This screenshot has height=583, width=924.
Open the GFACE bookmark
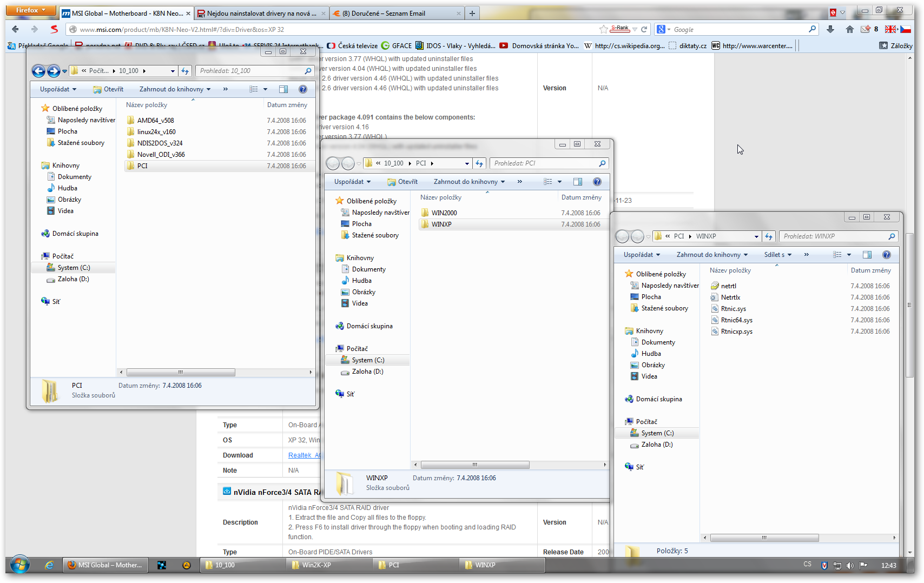[x=397, y=46]
